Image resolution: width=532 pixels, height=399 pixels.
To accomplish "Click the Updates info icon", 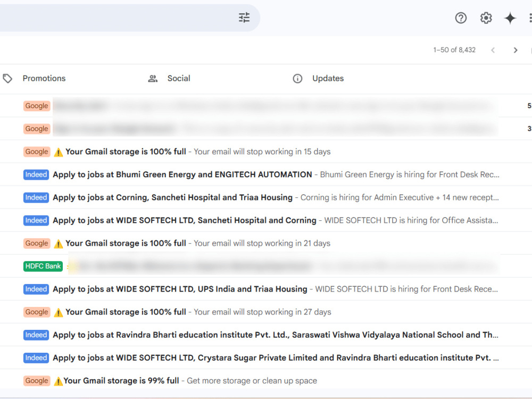I will pyautogui.click(x=297, y=79).
